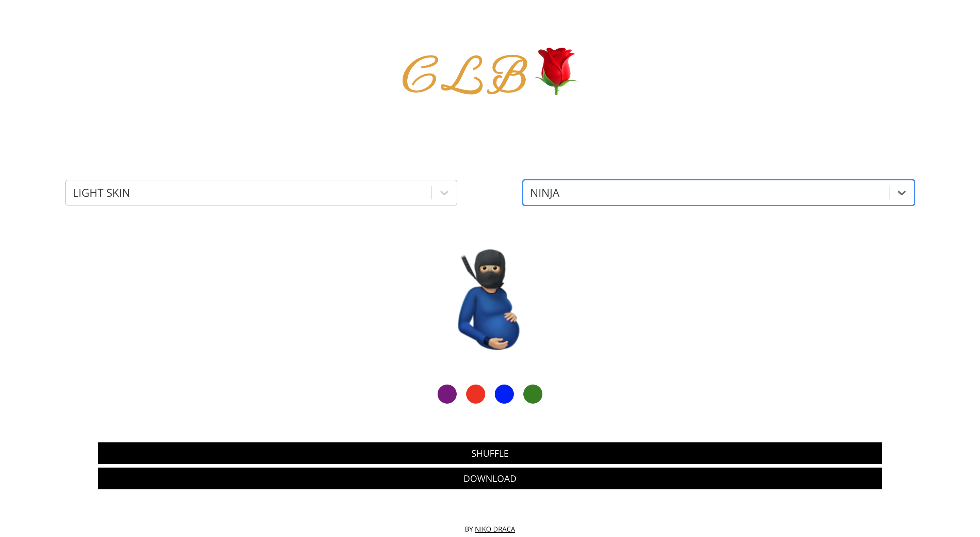Click the sword strap behind ninja's shoulder
This screenshot has width=980, height=537.
[x=468, y=267]
